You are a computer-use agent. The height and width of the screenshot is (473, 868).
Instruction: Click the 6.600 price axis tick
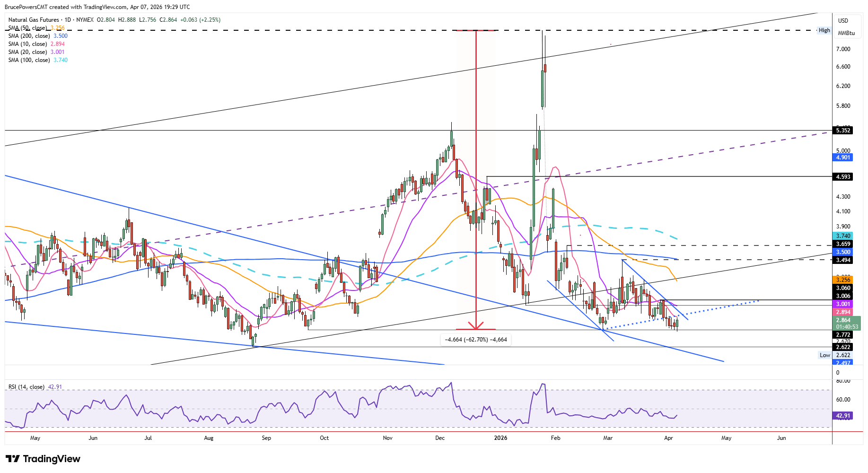(843, 67)
